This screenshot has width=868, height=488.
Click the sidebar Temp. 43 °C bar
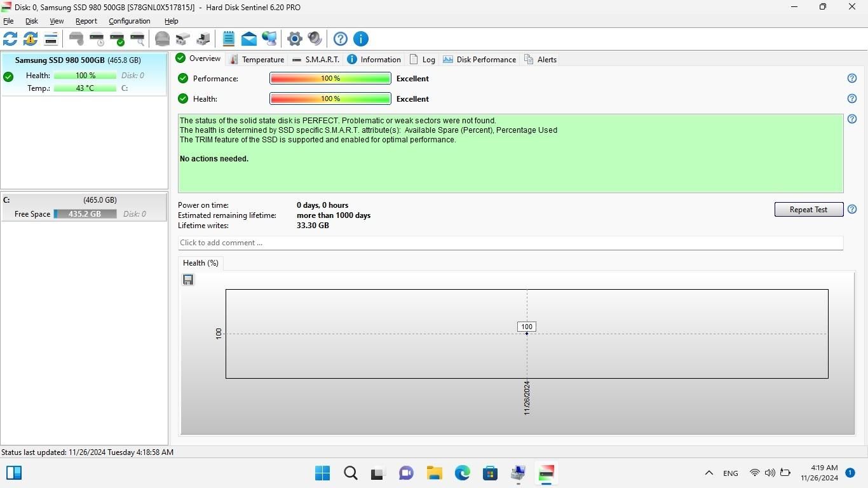[x=85, y=88]
